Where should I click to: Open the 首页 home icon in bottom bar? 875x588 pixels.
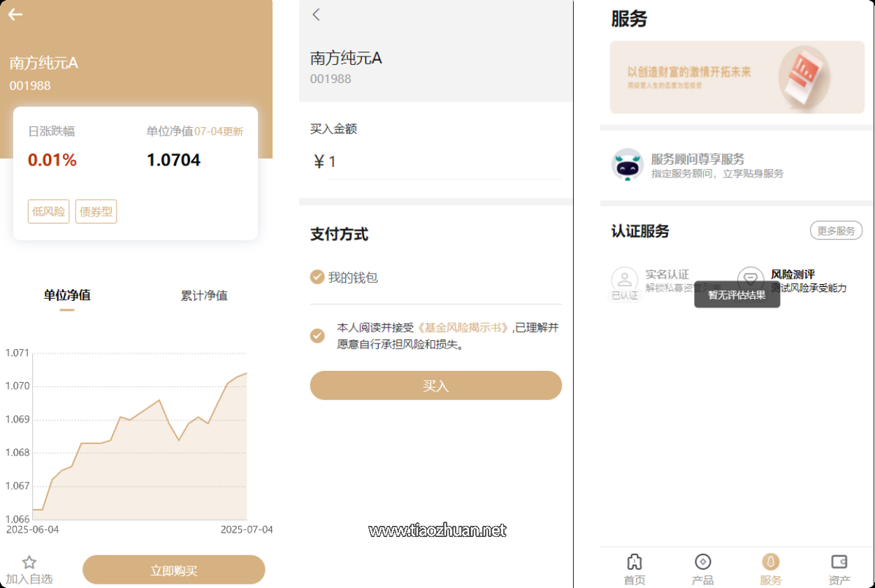tap(635, 561)
